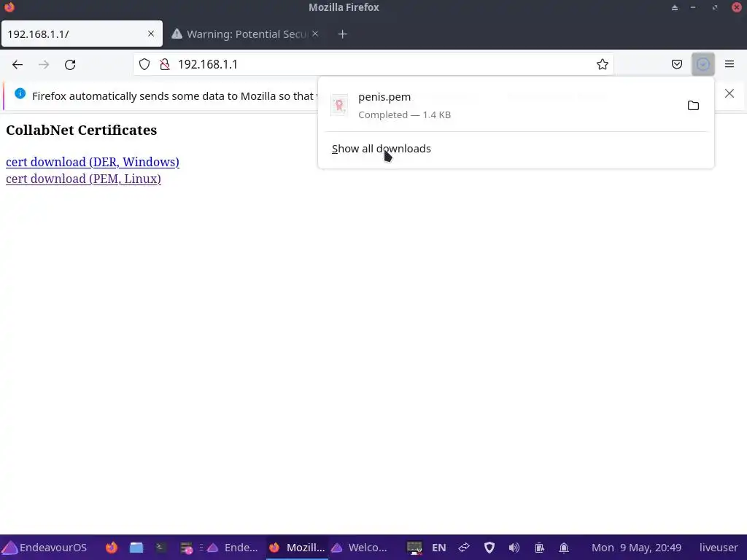Image resolution: width=747 pixels, height=560 pixels.
Task: Click the CollabNet Certificates heading
Action: click(x=82, y=130)
